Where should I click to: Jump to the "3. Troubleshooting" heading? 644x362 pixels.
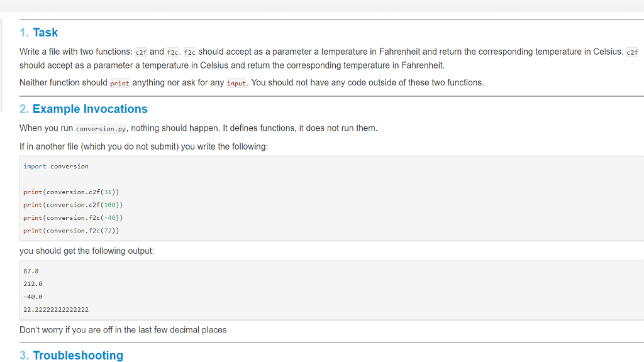coord(72,355)
